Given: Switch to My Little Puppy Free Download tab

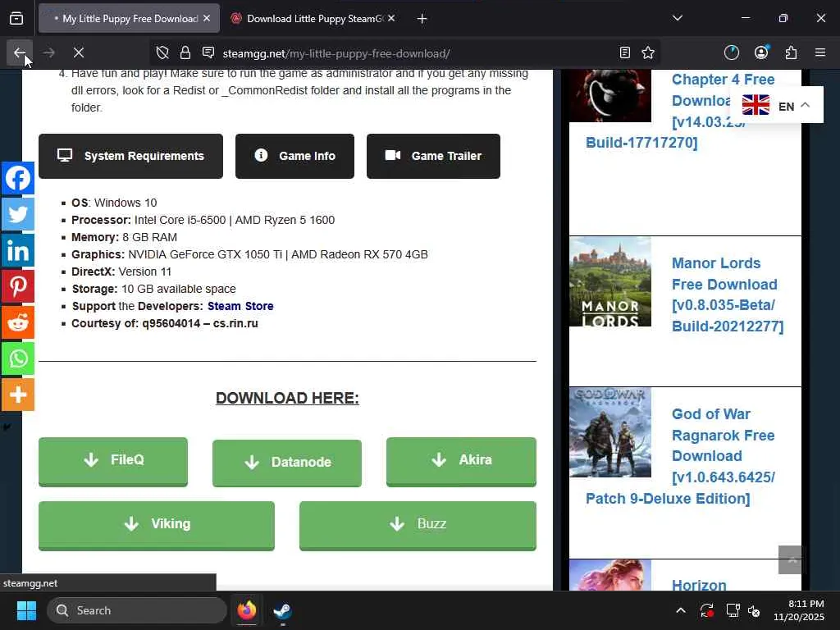Looking at the screenshot, I should pos(129,19).
